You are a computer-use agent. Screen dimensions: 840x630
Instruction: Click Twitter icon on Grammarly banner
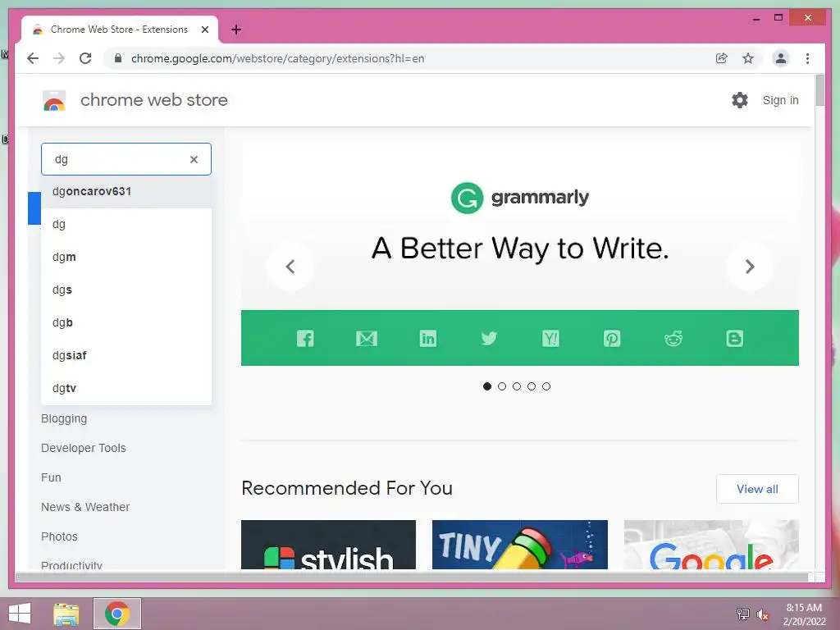pyautogui.click(x=489, y=338)
